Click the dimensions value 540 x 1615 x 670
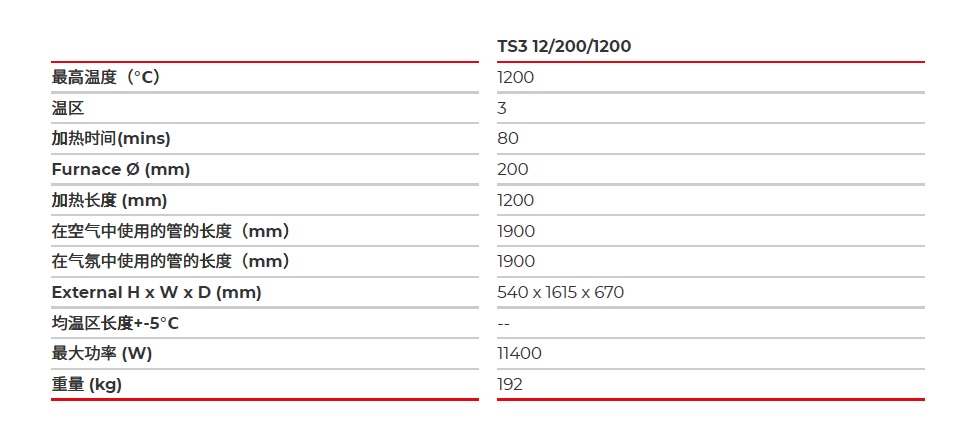 [x=561, y=292]
